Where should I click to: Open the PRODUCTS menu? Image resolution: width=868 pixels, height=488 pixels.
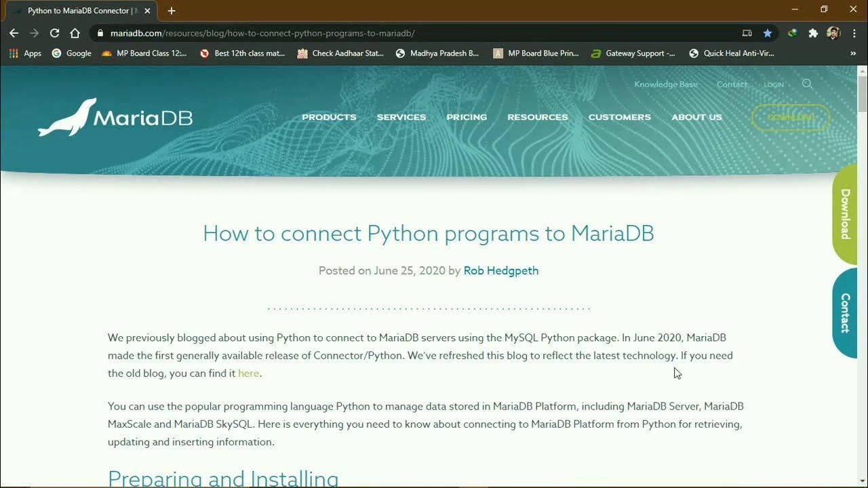[329, 117]
